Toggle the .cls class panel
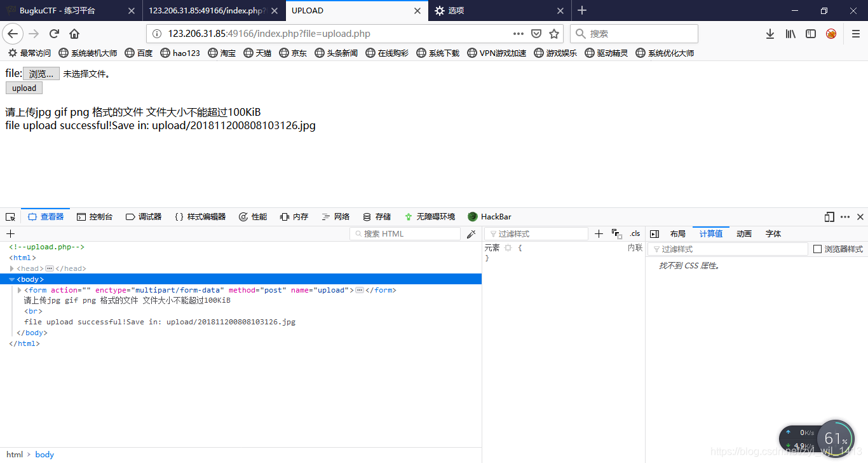This screenshot has height=463, width=868. coord(635,234)
